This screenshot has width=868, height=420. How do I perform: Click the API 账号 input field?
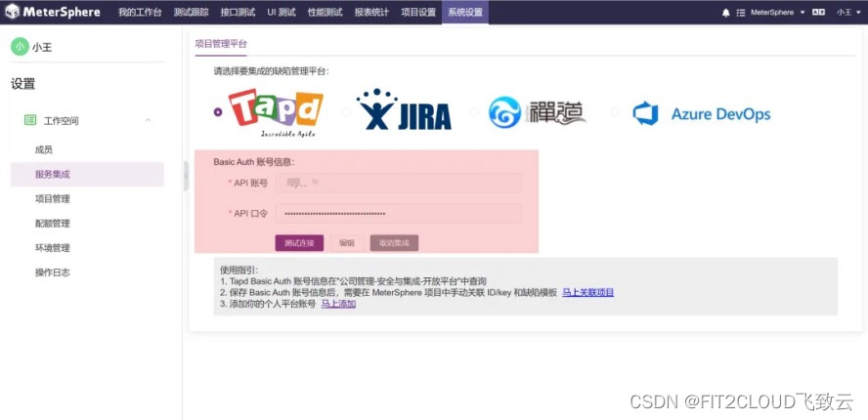click(x=398, y=183)
